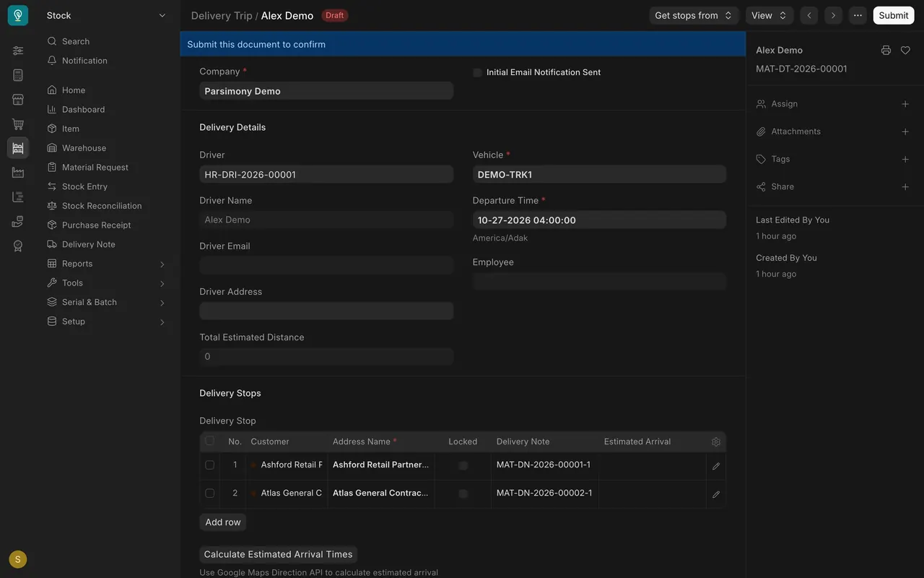This screenshot has height=578, width=924.
Task: Open the Get stops from dropdown
Action: [x=694, y=15]
